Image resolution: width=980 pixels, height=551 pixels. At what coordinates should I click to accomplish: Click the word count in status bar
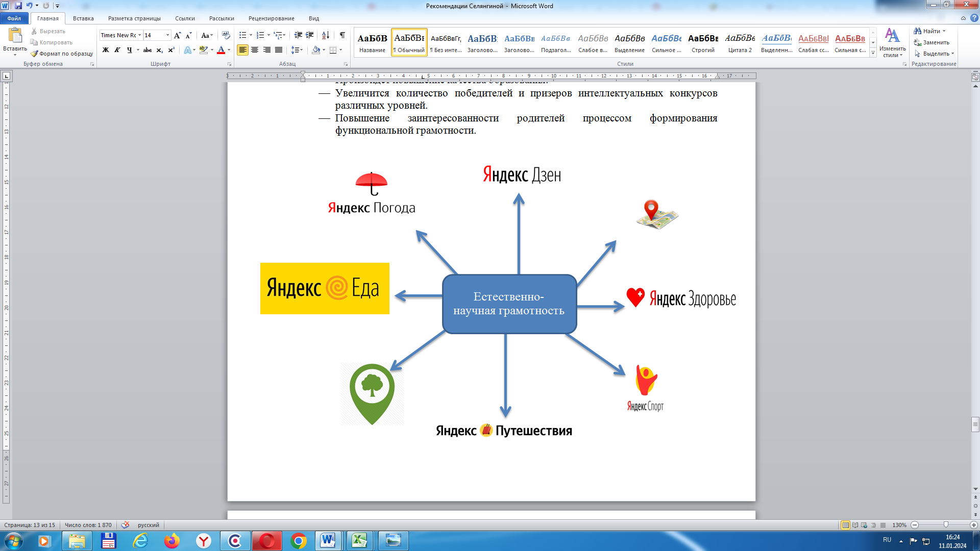point(88,525)
